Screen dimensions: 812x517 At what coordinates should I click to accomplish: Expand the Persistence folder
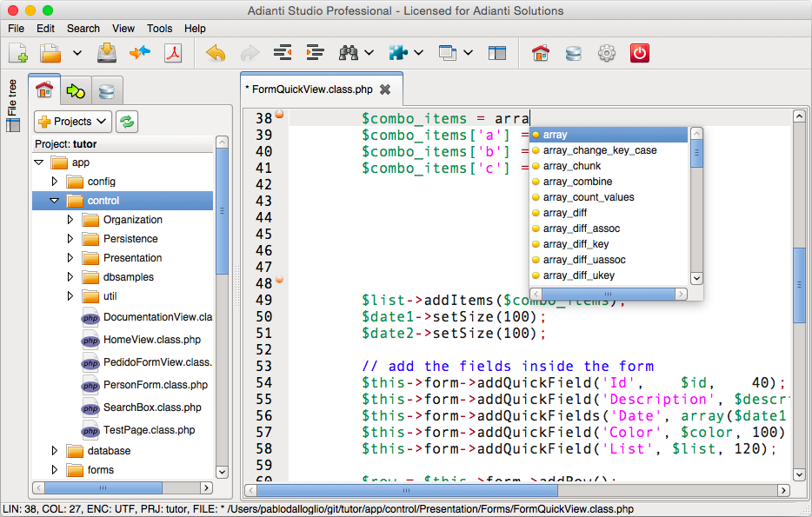70,239
